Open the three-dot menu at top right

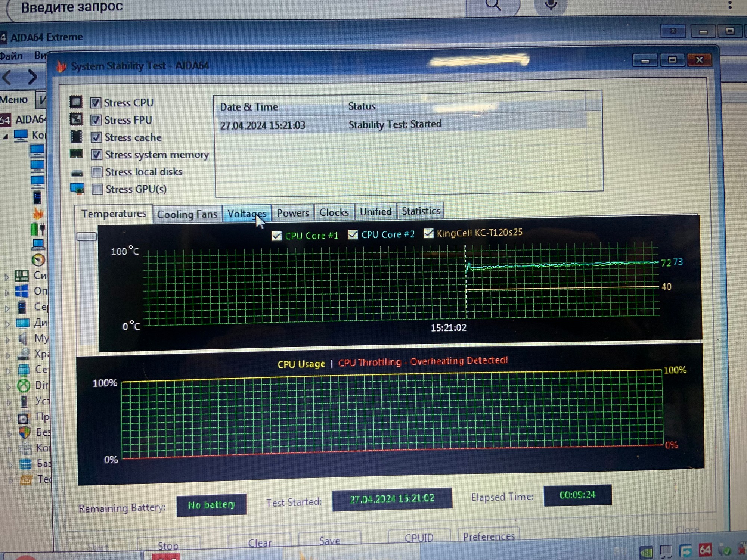(730, 5)
